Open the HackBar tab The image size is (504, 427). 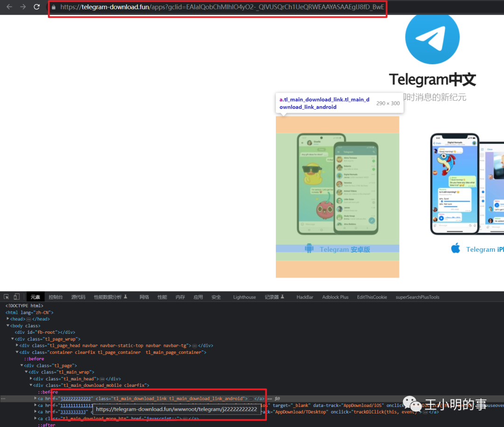tap(305, 297)
